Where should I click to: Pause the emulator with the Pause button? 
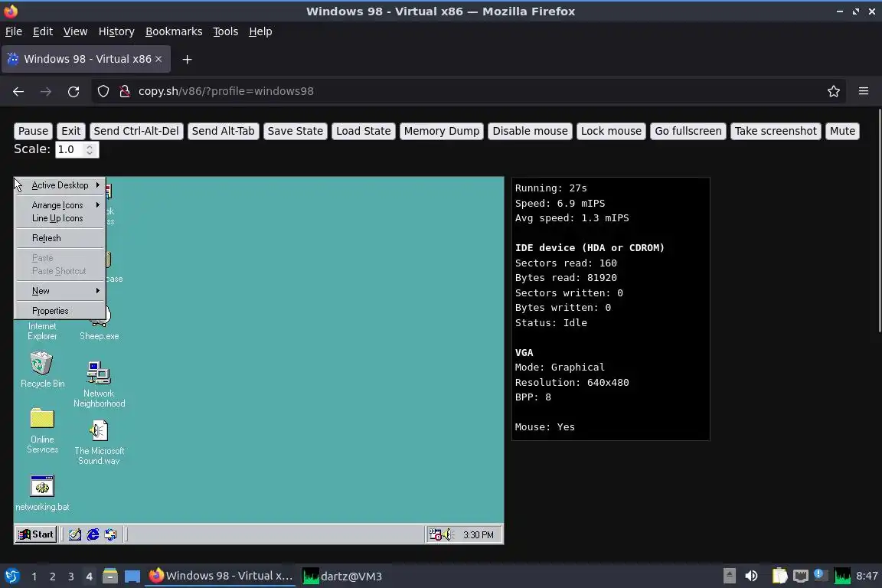coord(33,131)
